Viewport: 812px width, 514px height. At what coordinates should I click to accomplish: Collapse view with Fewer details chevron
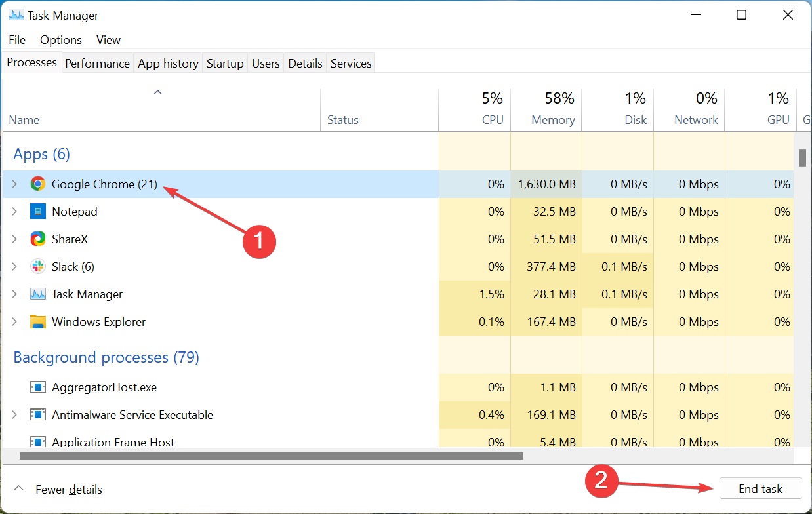pyautogui.click(x=19, y=489)
